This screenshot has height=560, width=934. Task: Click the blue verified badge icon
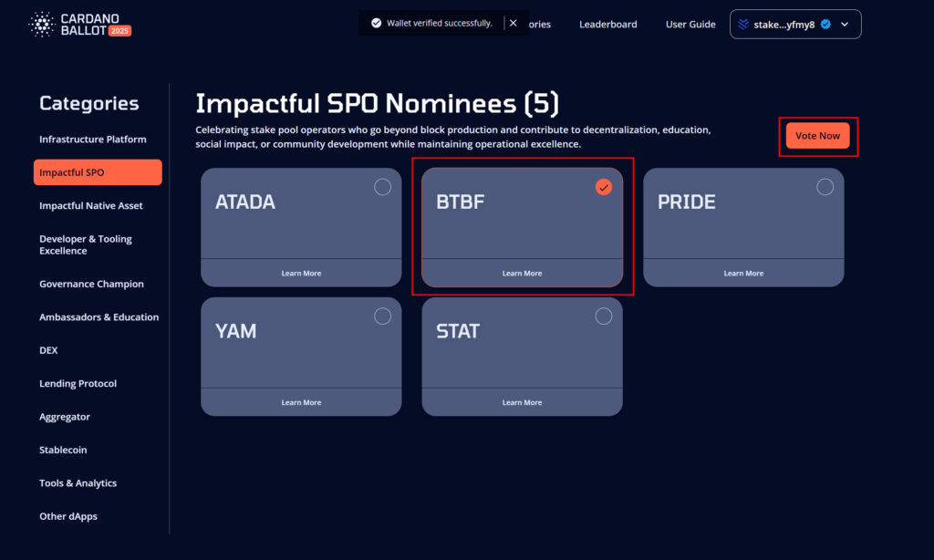click(x=825, y=25)
